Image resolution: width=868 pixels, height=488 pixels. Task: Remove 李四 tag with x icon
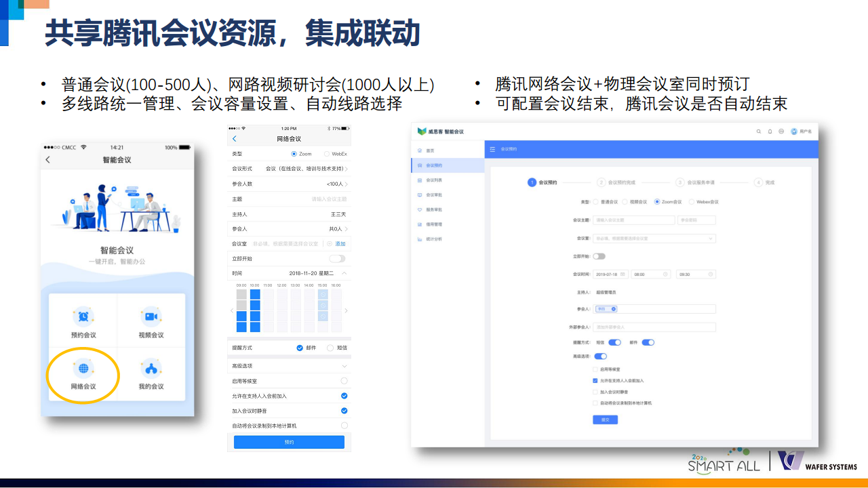[614, 309]
